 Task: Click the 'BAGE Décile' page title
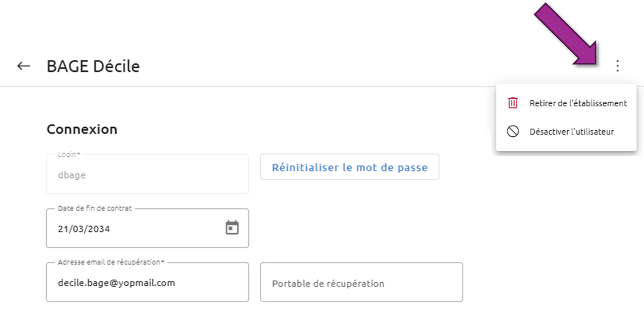click(93, 66)
